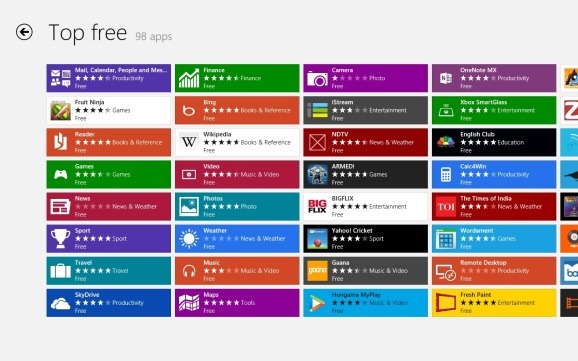Select the ARMED! game icon
The width and height of the screenshot is (578, 361).
(x=317, y=174)
